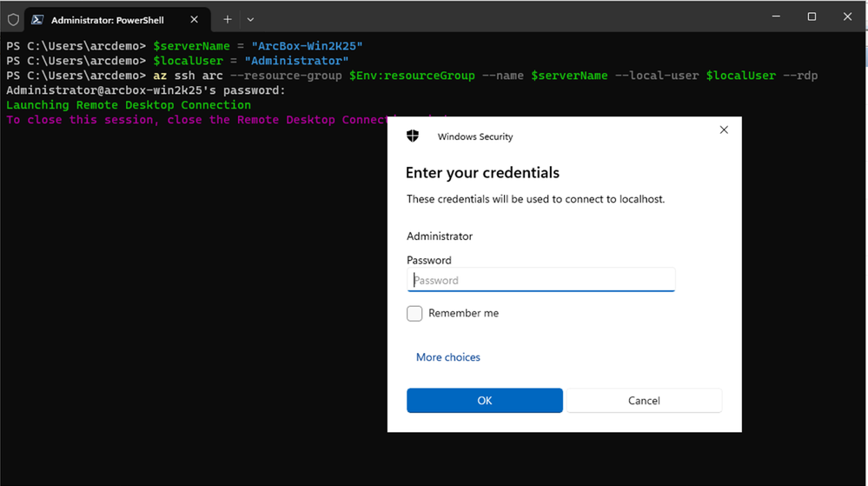868x486 pixels.
Task: Close the PowerShell terminal window
Action: click(847, 17)
